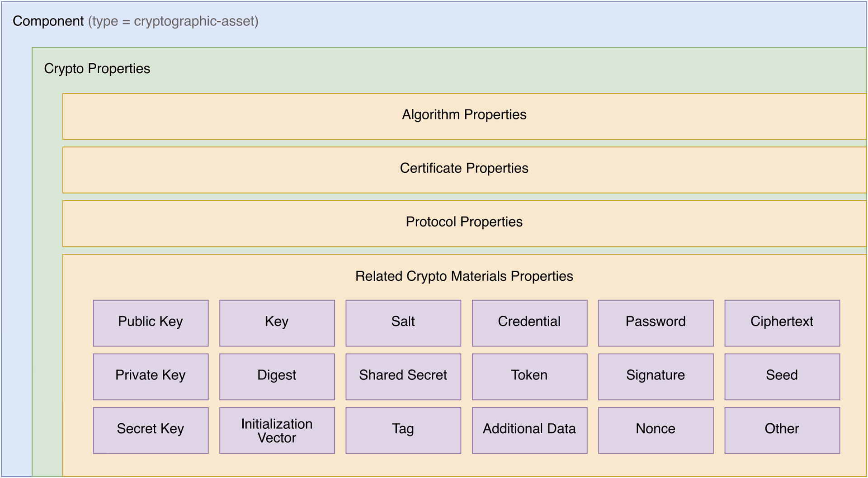Toggle the Credential element
The width and height of the screenshot is (868, 478).
tap(529, 322)
